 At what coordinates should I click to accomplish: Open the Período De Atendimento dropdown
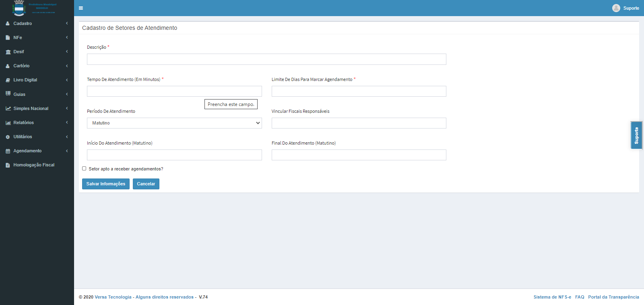click(174, 123)
